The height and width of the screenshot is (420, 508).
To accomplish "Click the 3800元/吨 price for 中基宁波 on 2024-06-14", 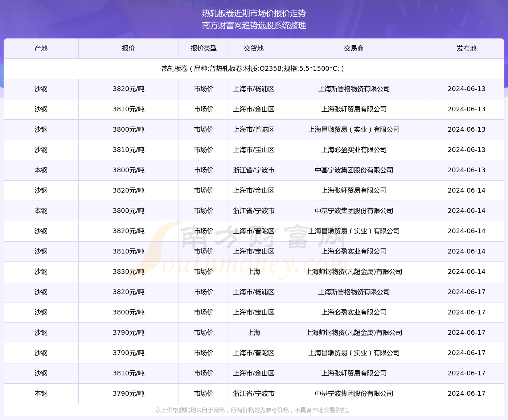I will pos(128,211).
